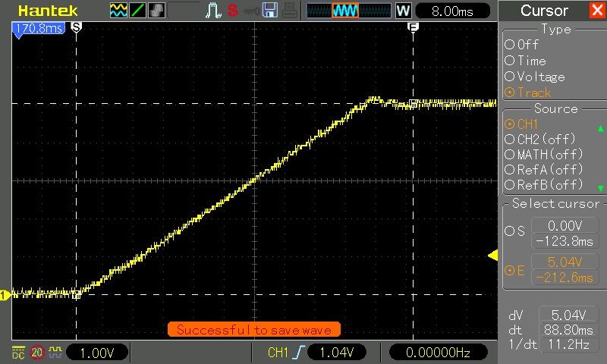Click the S cursor square on the waveform

tap(77, 295)
